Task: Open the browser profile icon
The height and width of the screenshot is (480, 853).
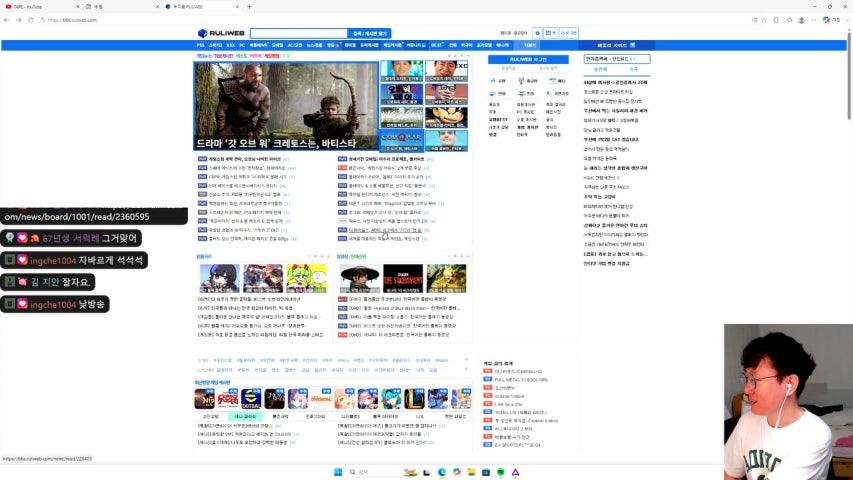Action: pyautogui.click(x=801, y=20)
